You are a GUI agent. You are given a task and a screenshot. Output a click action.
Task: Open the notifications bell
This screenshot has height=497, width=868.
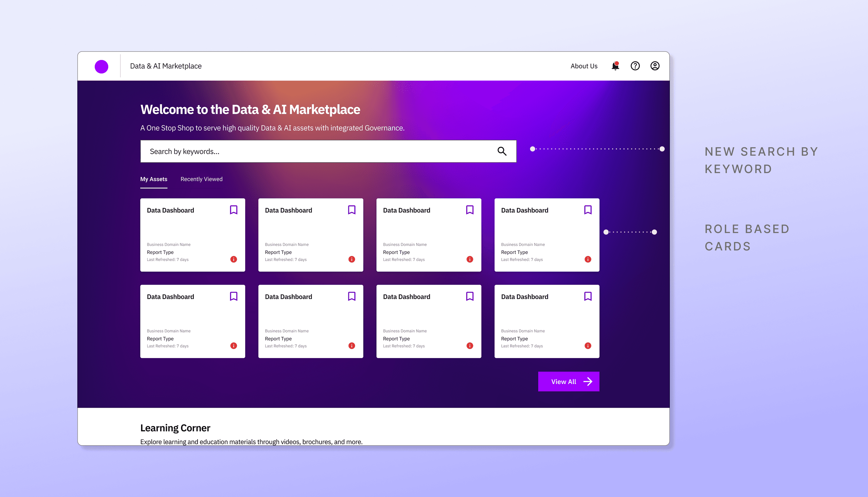(x=615, y=66)
